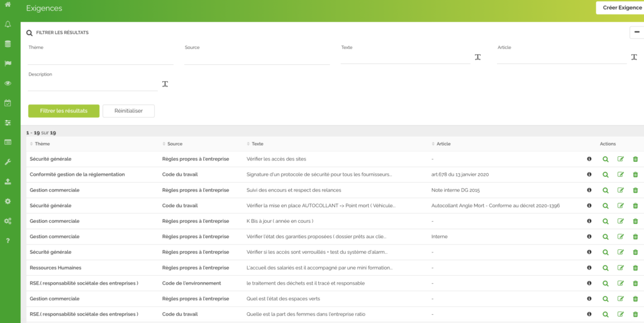Click the 'Filtrer les résultats' button
Image resolution: width=644 pixels, height=323 pixels.
tap(64, 111)
